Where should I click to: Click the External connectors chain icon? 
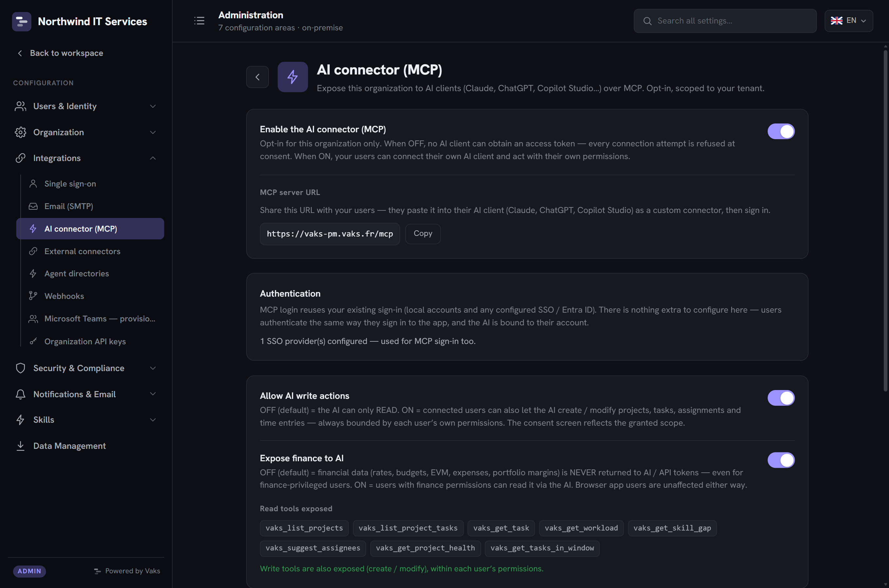[33, 251]
